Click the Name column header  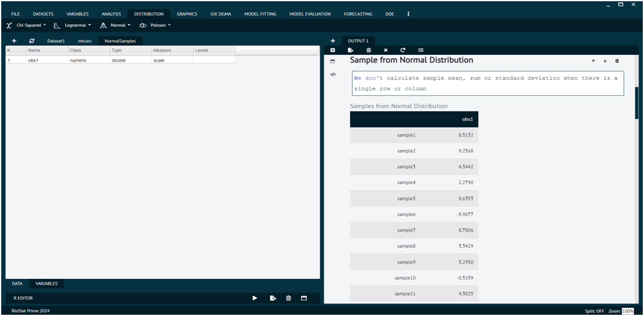[47, 50]
